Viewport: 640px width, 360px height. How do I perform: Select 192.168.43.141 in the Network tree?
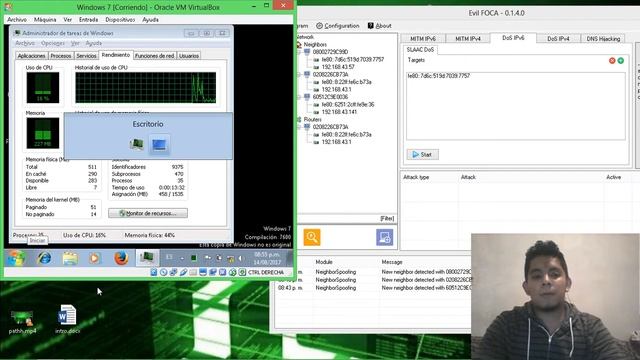coord(339,112)
